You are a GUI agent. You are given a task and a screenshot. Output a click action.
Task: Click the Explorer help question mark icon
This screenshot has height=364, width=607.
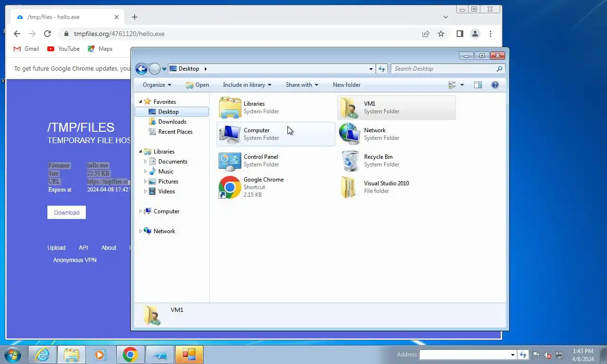tap(495, 85)
